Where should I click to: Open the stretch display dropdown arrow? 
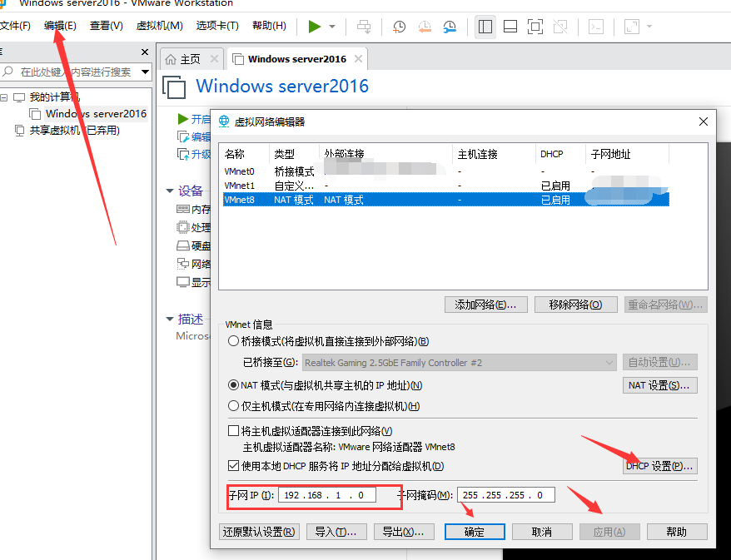(649, 27)
